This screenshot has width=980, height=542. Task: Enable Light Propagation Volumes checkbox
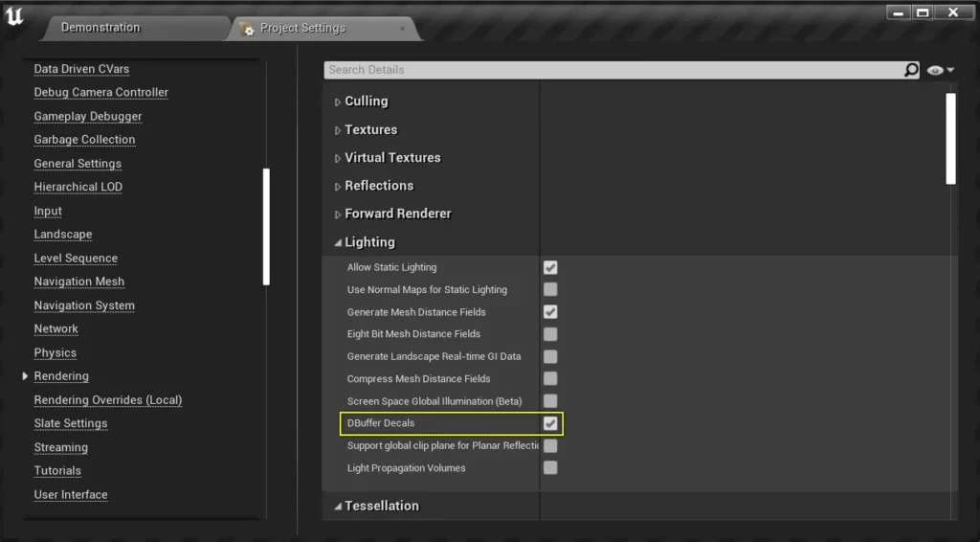coord(550,468)
